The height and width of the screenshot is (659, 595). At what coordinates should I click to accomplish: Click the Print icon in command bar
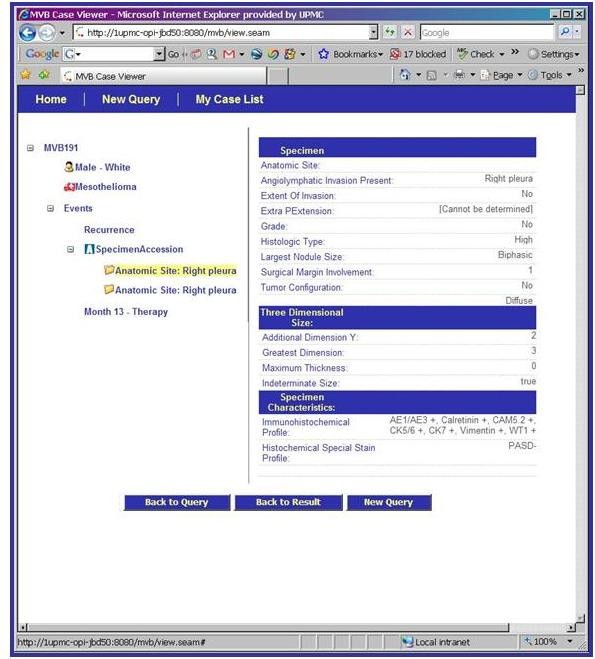(460, 75)
